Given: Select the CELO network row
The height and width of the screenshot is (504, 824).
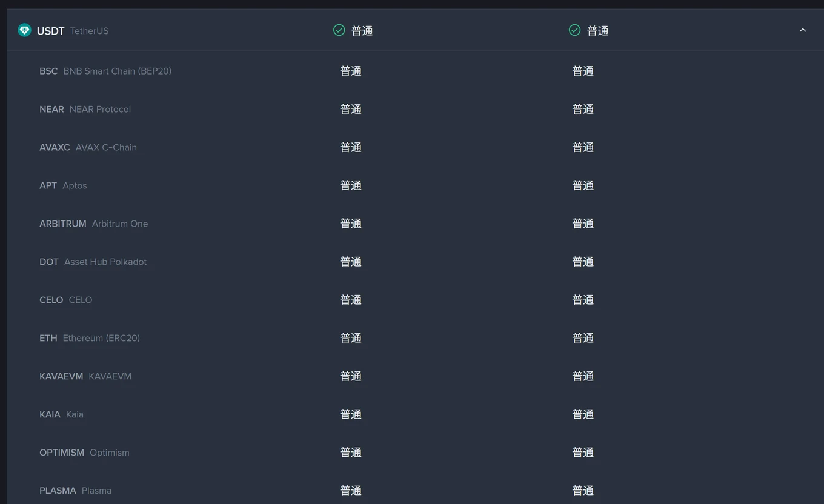Looking at the screenshot, I should 415,300.
